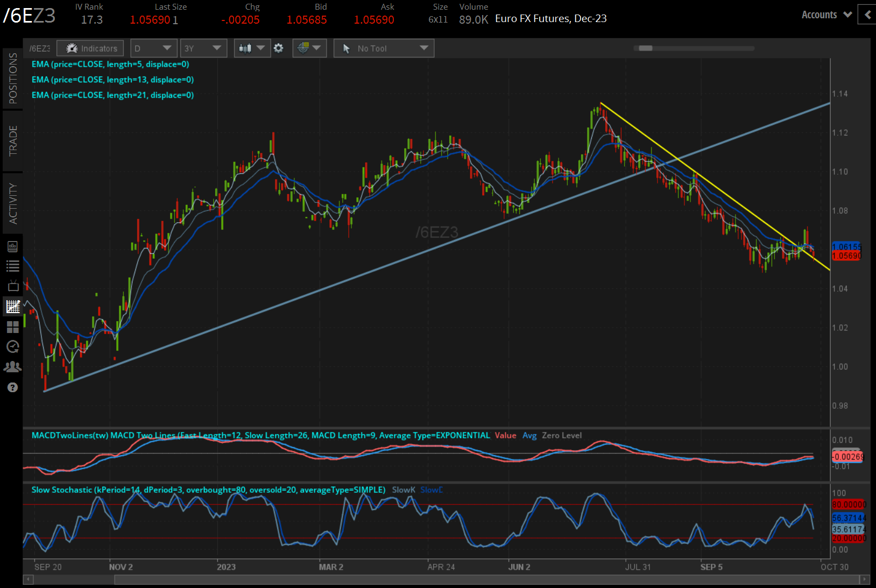Open the market overview book icon

(12, 247)
